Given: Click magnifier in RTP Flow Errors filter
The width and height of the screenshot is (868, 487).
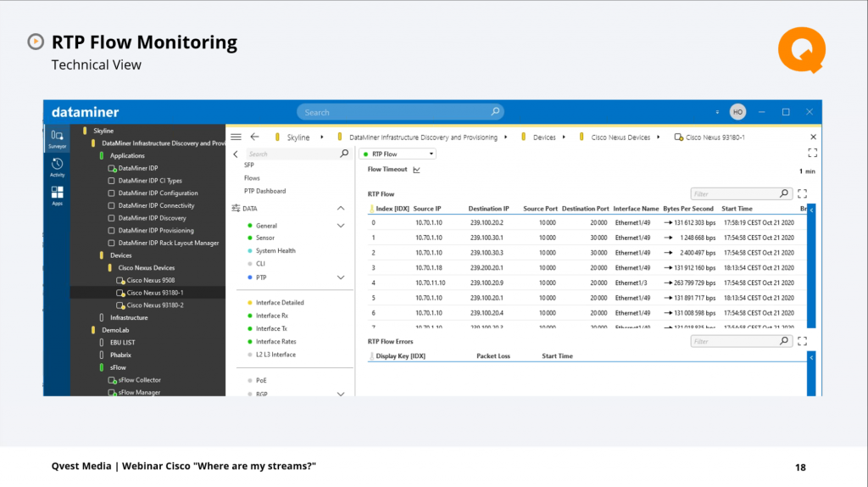Looking at the screenshot, I should click(x=784, y=341).
